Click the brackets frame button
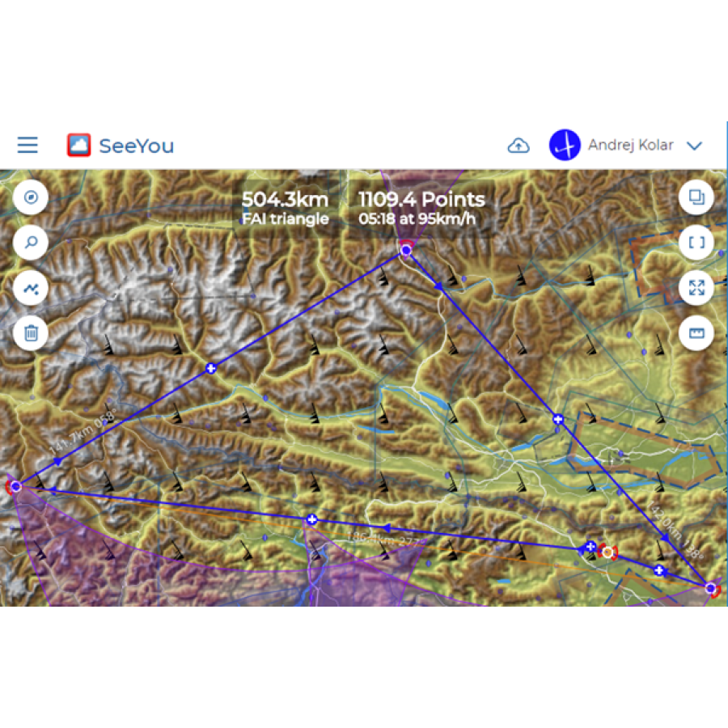 [696, 243]
